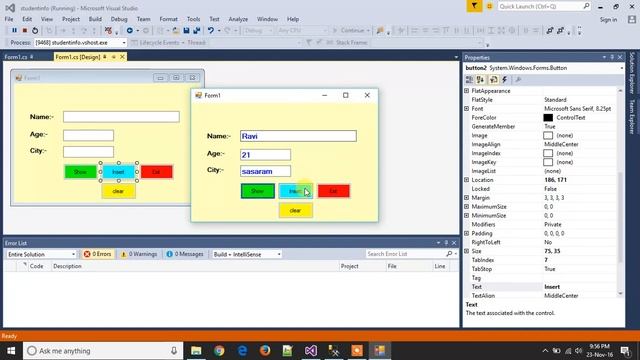Click the Ask me anything search bar

click(x=102, y=351)
